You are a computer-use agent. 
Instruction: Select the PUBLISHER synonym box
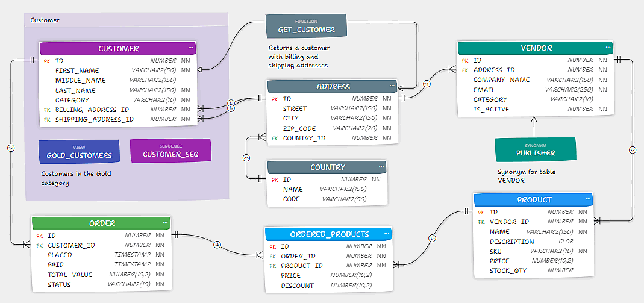(536, 149)
